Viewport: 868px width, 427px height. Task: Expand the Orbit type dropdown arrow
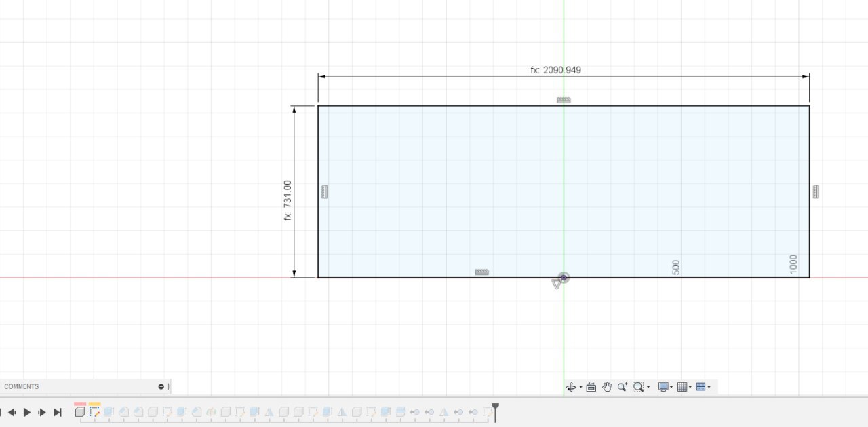click(x=580, y=387)
